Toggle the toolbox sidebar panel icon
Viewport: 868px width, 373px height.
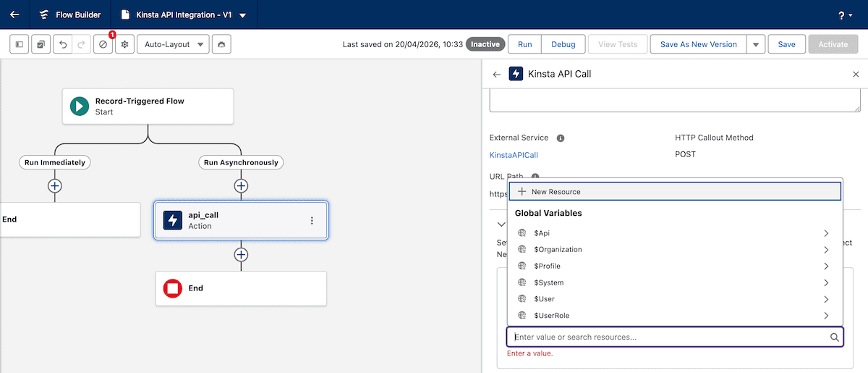coord(20,44)
